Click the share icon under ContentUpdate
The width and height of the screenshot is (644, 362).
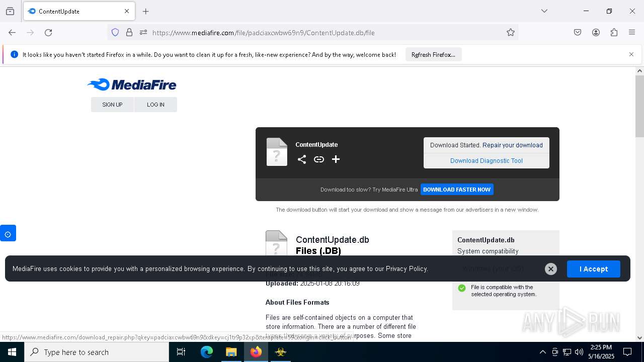(x=302, y=159)
